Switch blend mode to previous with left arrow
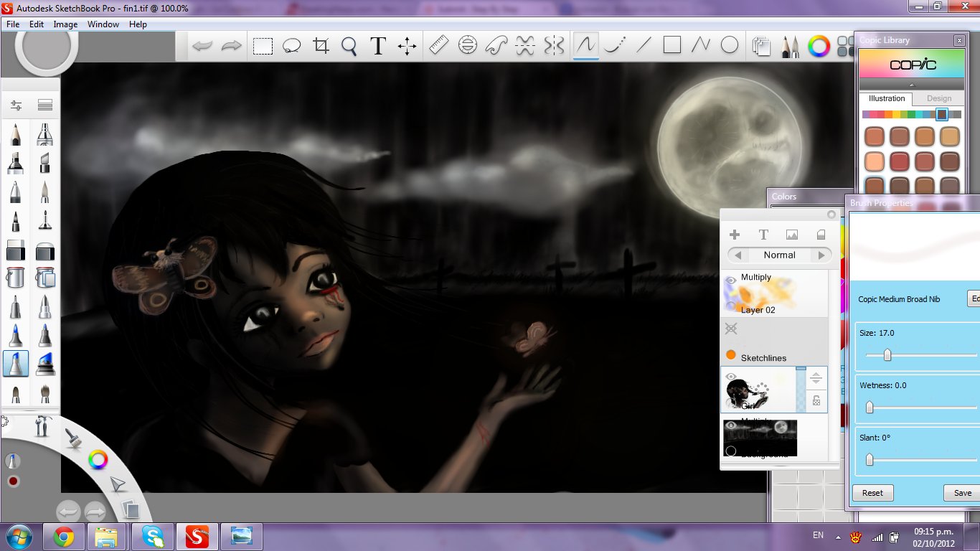980x551 pixels. click(738, 255)
